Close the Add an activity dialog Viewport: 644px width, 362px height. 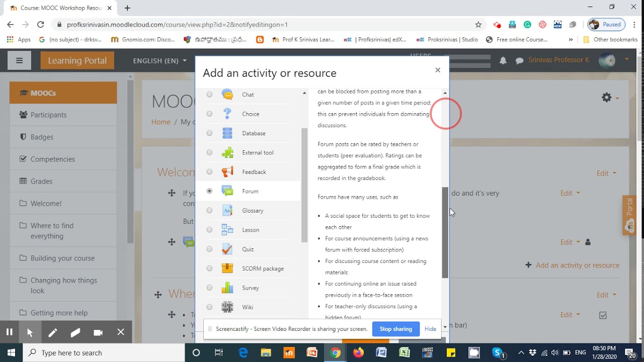coord(438,70)
